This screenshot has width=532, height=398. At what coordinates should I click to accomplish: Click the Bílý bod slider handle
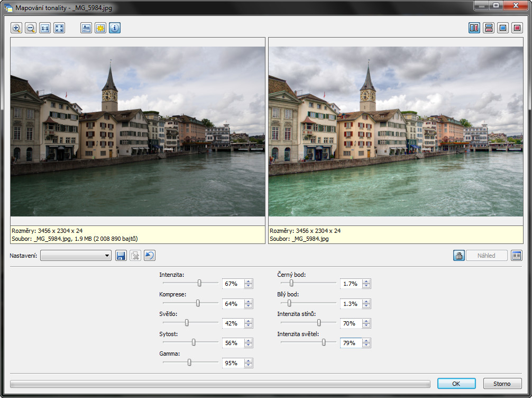[289, 303]
